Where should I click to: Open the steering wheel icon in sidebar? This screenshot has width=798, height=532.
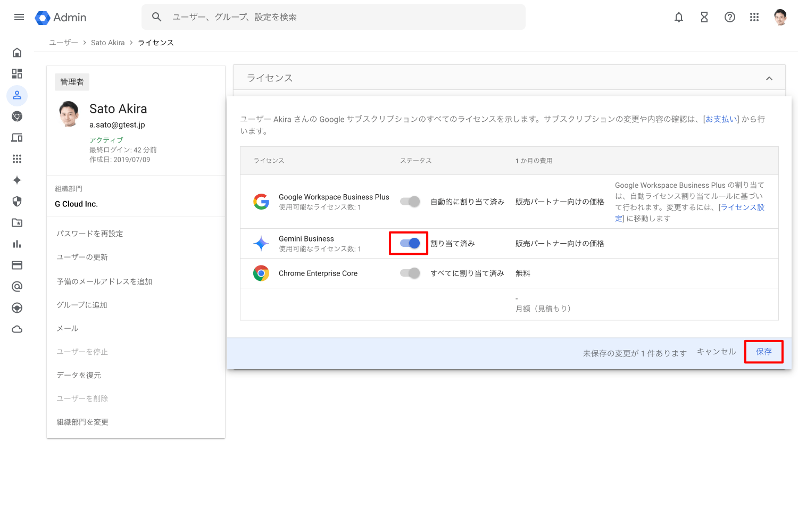click(17, 308)
